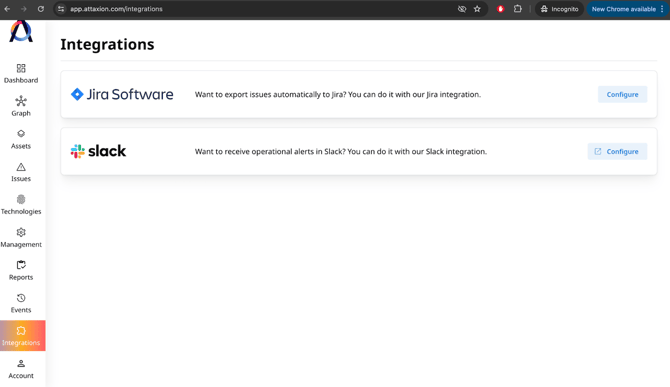Open the Graph view in the sidebar
The width and height of the screenshot is (670, 387).
[21, 106]
